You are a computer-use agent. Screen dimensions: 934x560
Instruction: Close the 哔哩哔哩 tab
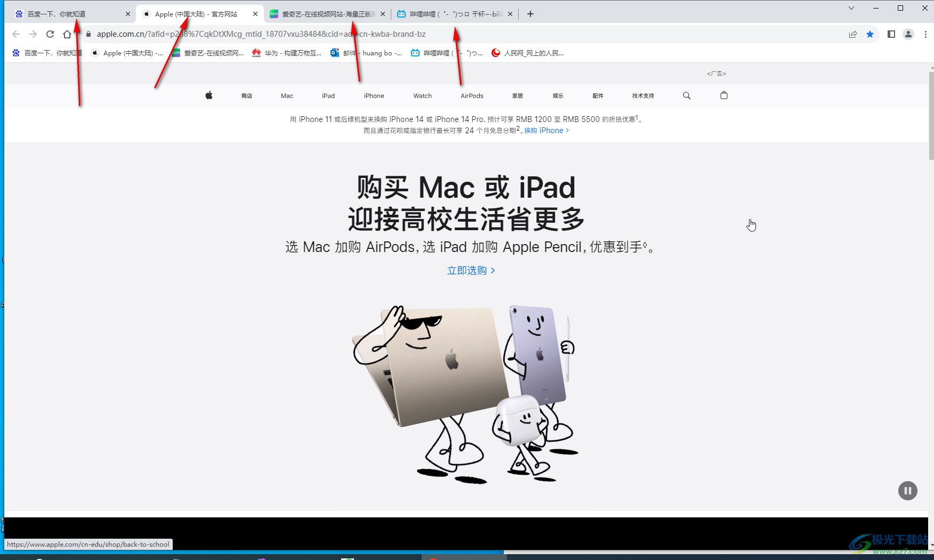510,14
